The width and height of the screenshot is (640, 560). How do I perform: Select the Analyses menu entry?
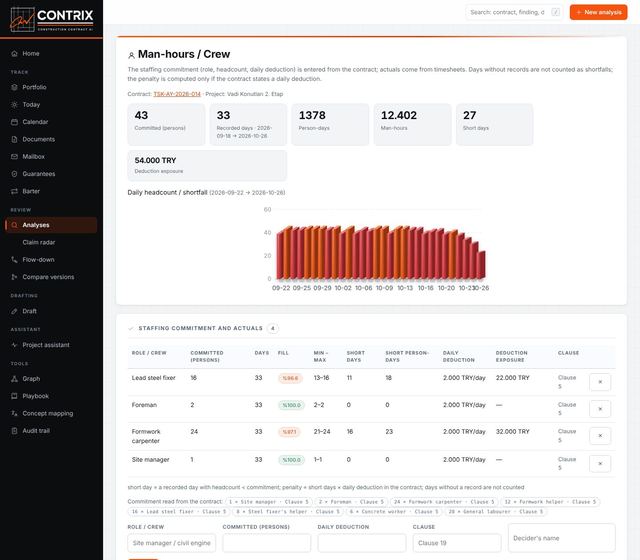(x=51, y=225)
